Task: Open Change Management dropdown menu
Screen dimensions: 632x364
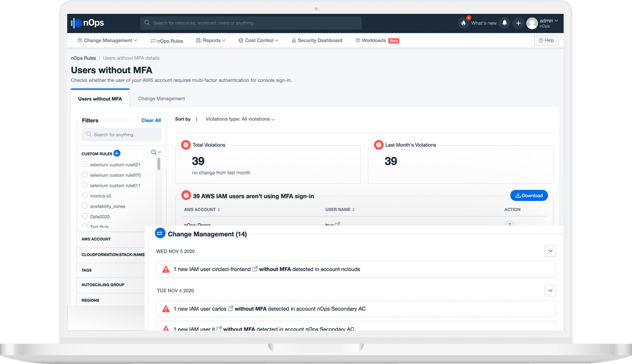Action: pos(107,41)
